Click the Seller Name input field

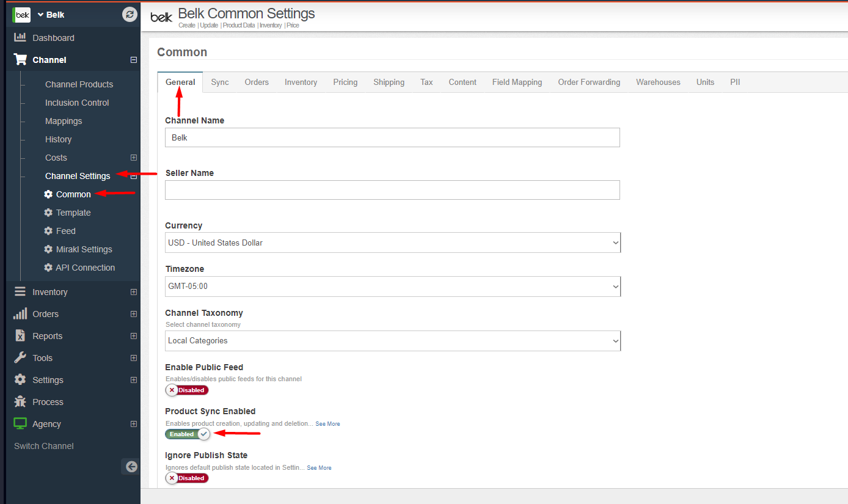pyautogui.click(x=392, y=190)
